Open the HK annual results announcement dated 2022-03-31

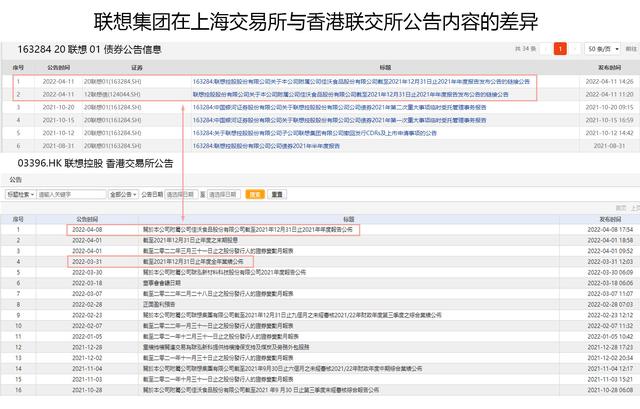coord(193,261)
